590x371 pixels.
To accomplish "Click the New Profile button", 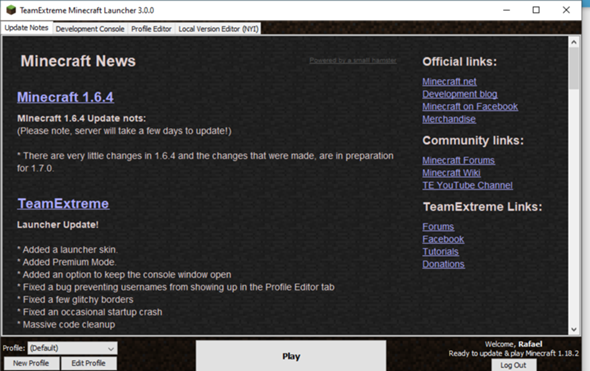I will click(31, 363).
